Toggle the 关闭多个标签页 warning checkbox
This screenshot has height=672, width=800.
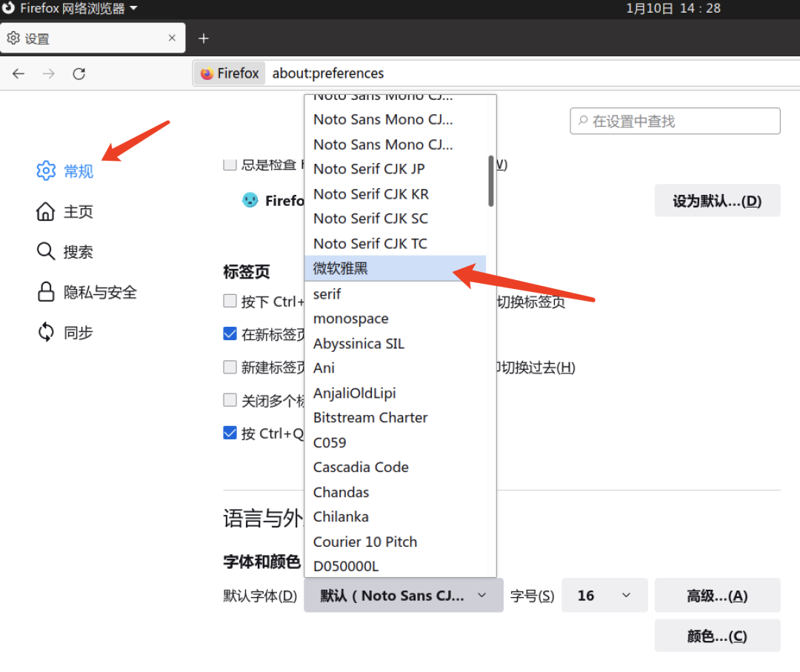(x=230, y=400)
